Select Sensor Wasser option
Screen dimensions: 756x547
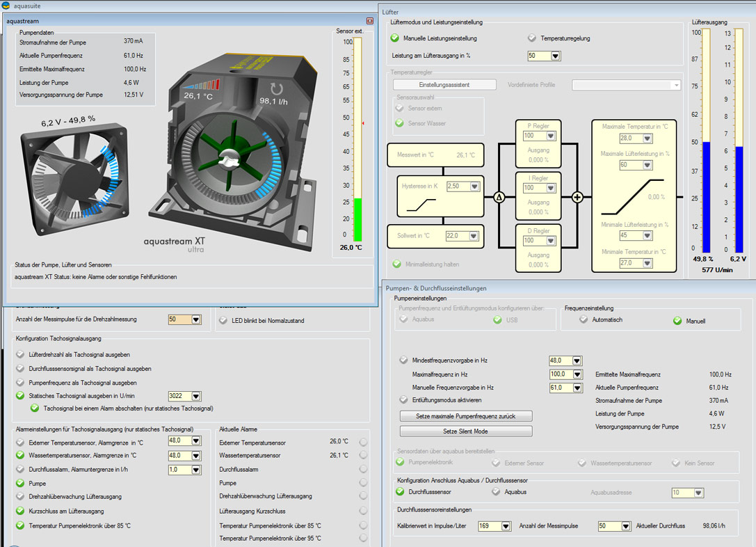coord(399,123)
